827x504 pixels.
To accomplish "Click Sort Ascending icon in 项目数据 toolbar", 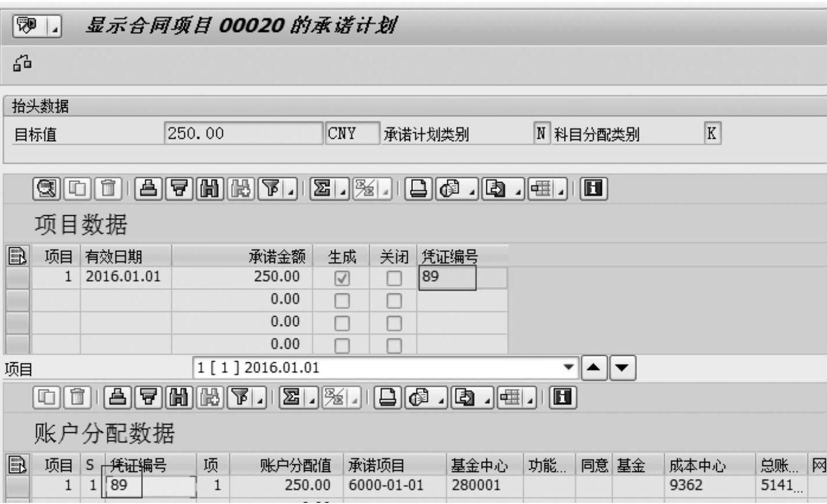I will pos(149,188).
